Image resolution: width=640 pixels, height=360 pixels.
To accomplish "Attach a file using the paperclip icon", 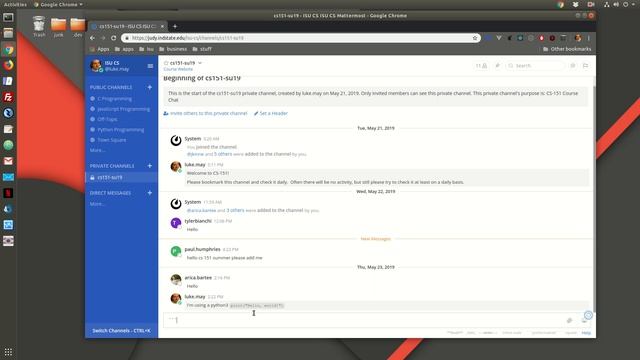I will 569,320.
